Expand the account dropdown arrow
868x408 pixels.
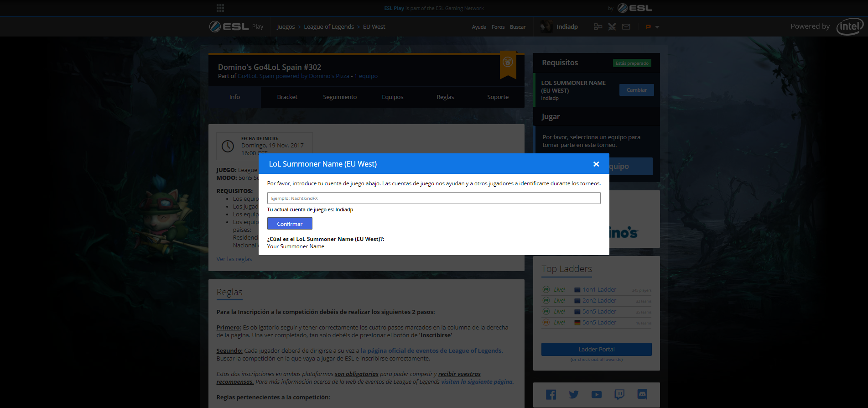657,27
